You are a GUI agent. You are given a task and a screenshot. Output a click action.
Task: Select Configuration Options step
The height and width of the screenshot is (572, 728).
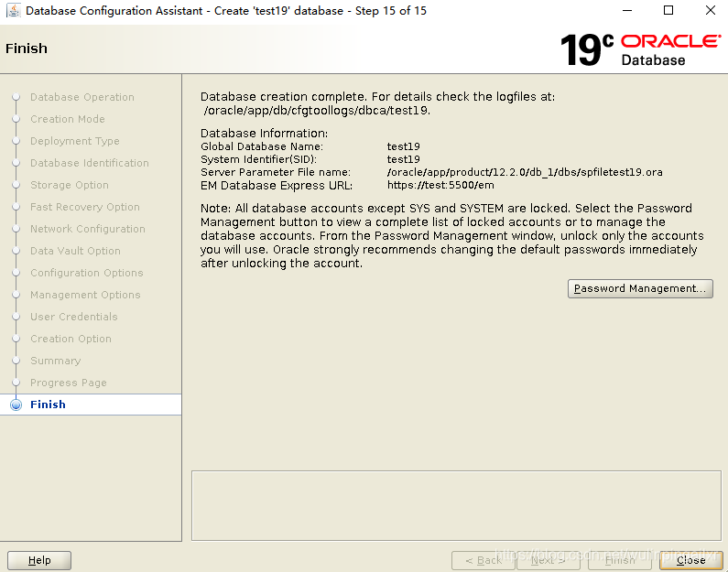86,273
